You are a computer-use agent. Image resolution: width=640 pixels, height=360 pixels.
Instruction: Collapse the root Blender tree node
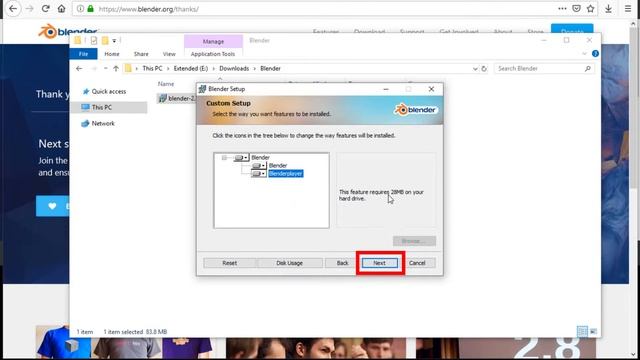(x=224, y=158)
